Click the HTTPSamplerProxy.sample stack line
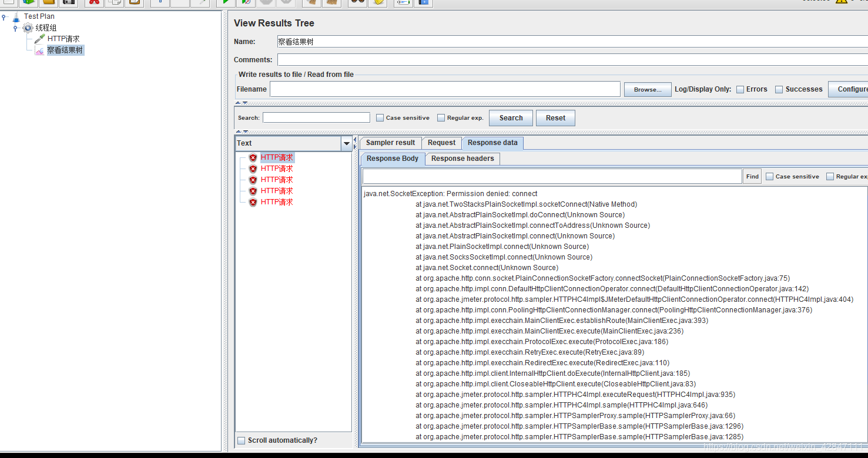The image size is (868, 458). click(x=575, y=416)
